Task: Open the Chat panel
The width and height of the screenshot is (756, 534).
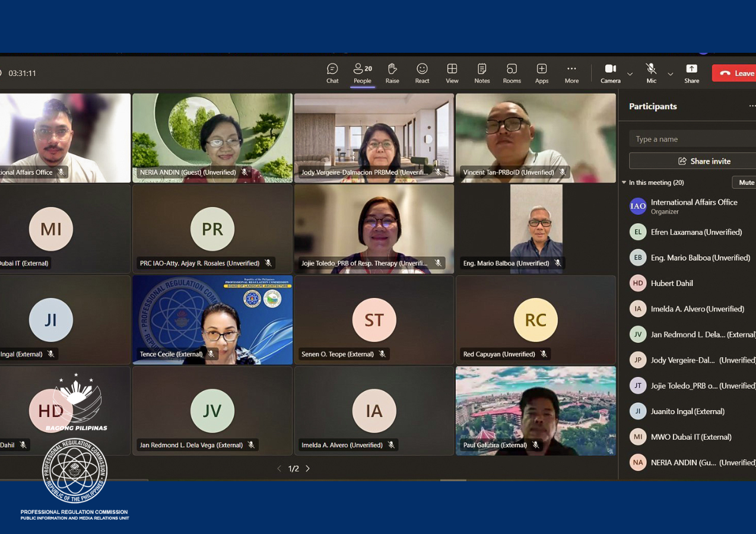Action: coord(332,74)
